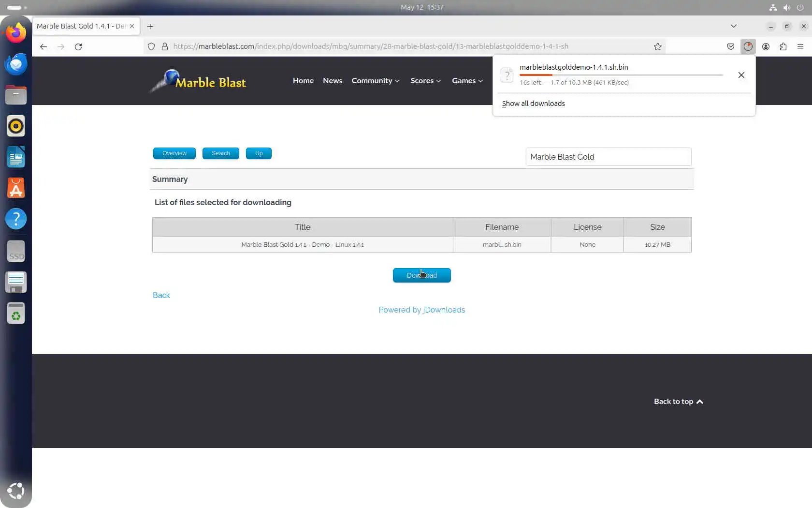812x508 pixels.
Task: Open Firefox from the dock
Action: click(x=16, y=33)
